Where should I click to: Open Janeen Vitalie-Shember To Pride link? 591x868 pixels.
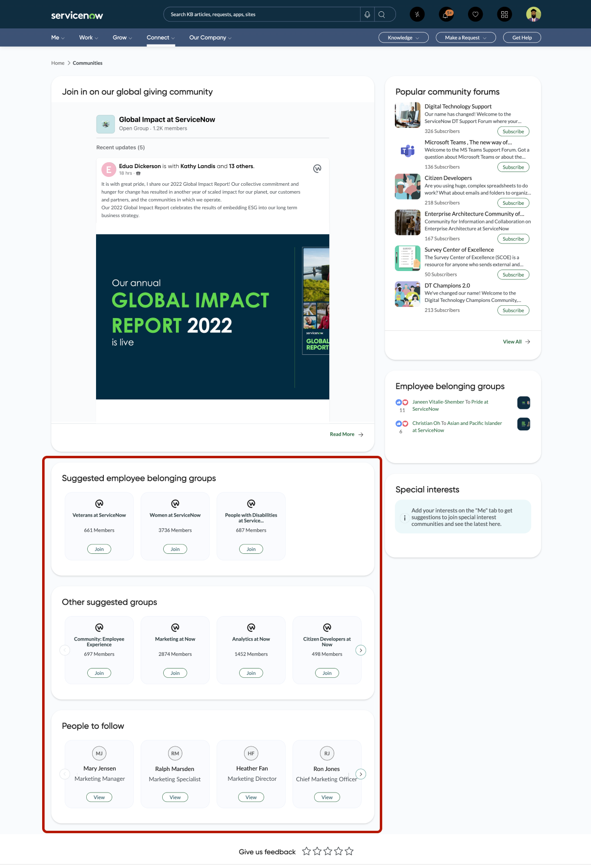pyautogui.click(x=450, y=405)
